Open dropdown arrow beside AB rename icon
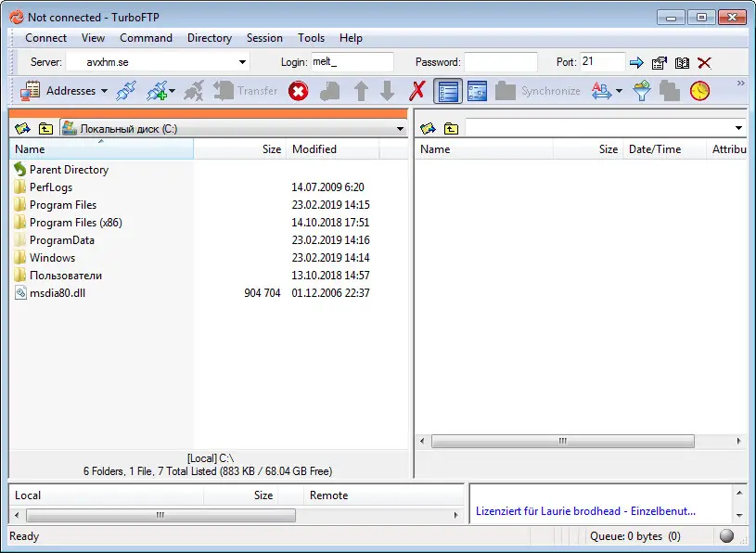Image resolution: width=756 pixels, height=553 pixels. 619,91
